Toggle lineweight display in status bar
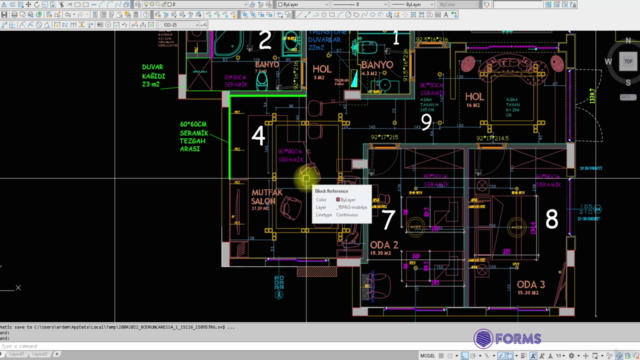 pos(523,356)
